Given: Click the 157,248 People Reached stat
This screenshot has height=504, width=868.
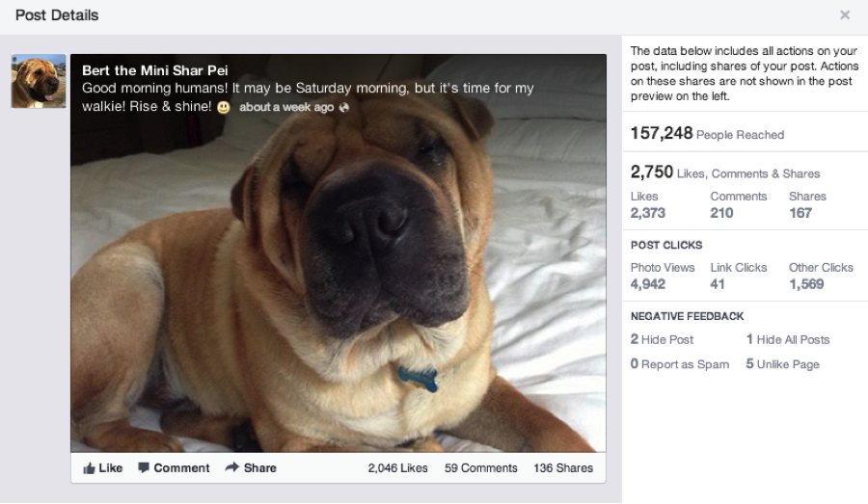Looking at the screenshot, I should 707,133.
